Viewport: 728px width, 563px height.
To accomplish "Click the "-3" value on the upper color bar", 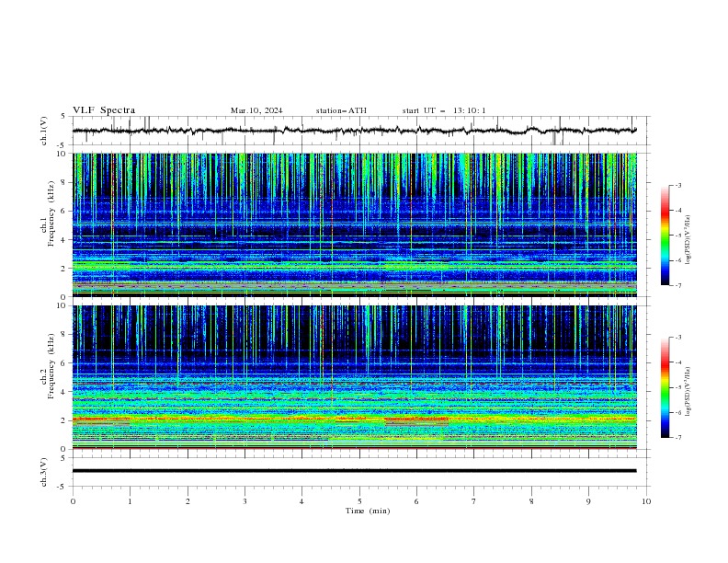I will 678,185.
